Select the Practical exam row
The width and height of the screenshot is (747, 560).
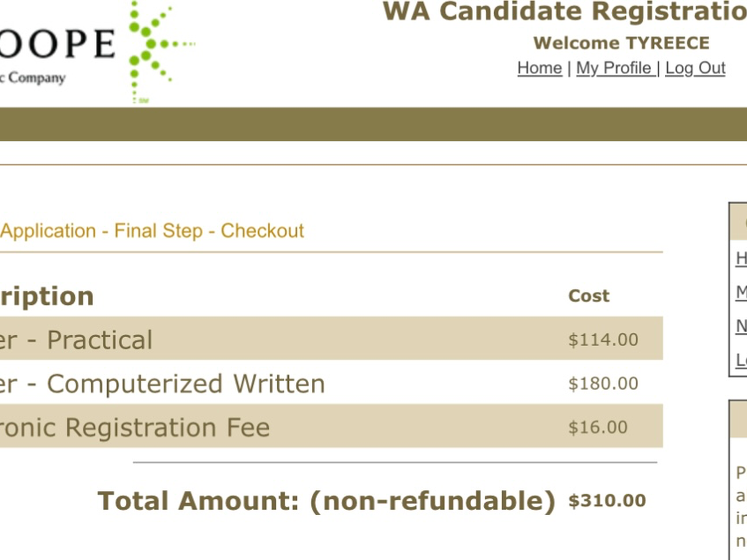point(331,338)
